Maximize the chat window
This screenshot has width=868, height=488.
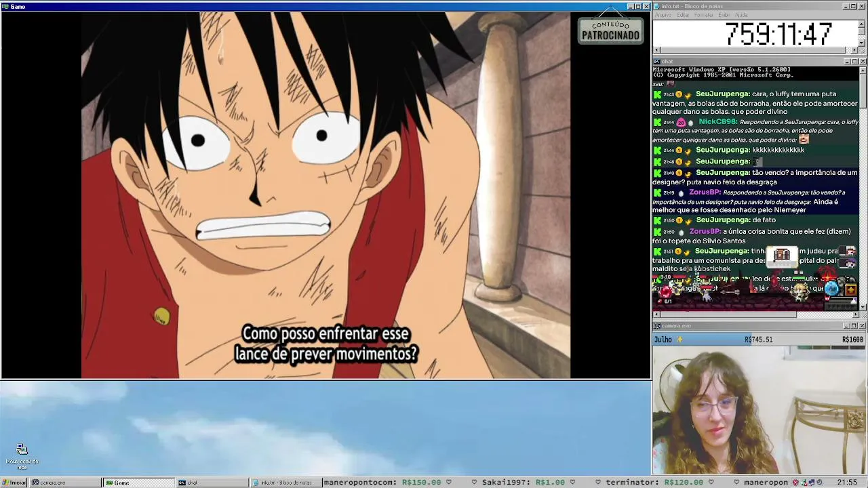(x=854, y=62)
